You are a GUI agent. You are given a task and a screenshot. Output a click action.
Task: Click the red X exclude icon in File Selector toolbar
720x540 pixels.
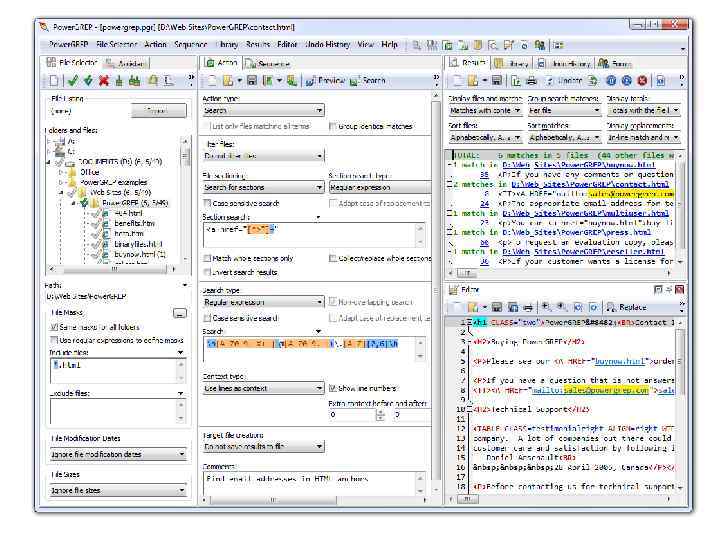click(x=104, y=81)
